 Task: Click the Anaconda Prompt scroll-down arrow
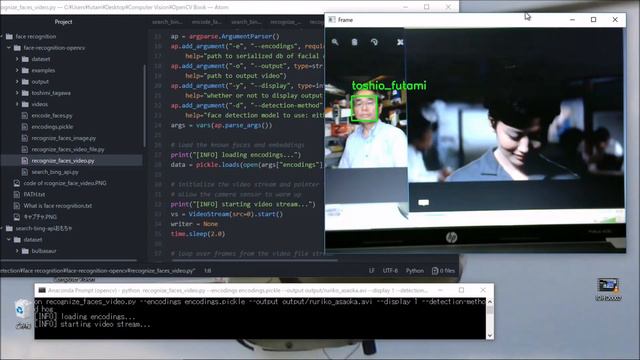tap(490, 336)
